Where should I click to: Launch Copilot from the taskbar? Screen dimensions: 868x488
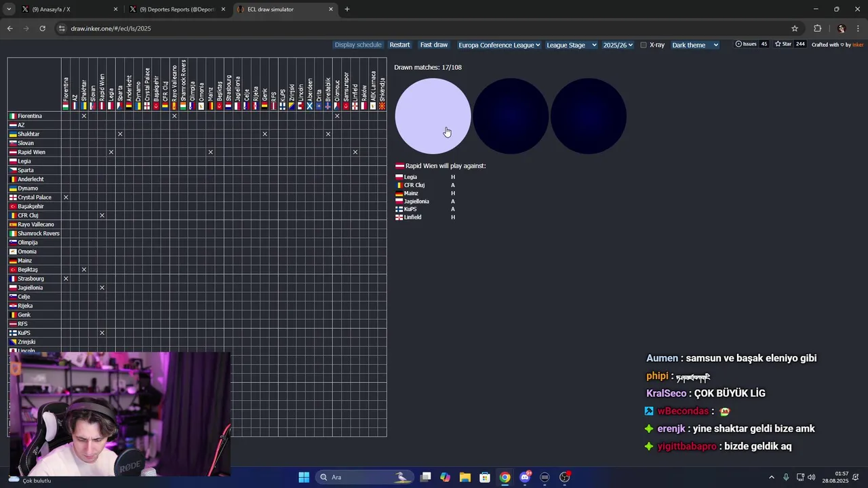coord(445,477)
